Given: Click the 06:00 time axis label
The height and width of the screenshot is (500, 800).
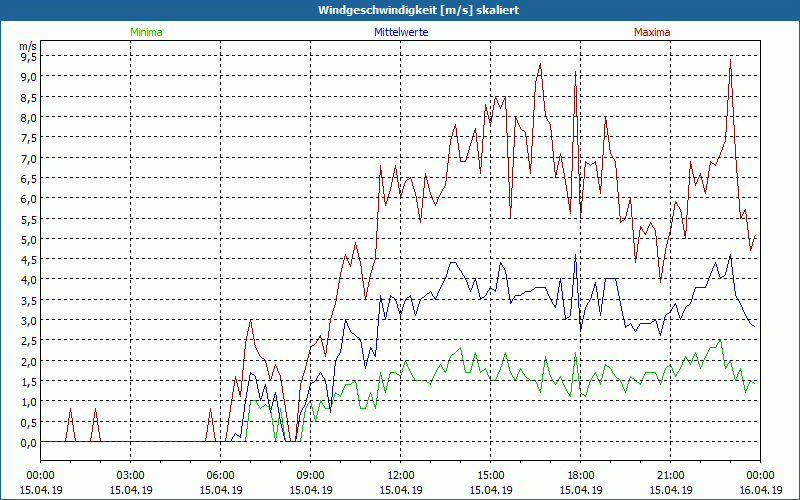Looking at the screenshot, I should pyautogui.click(x=220, y=476).
